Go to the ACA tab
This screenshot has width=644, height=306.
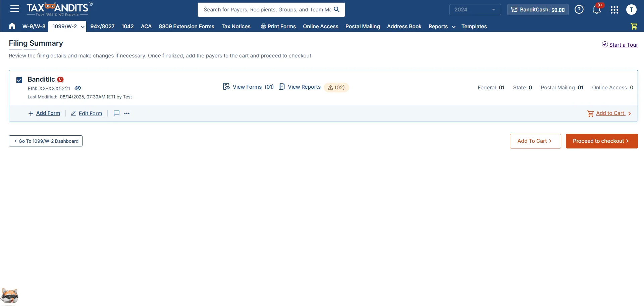pyautogui.click(x=146, y=26)
